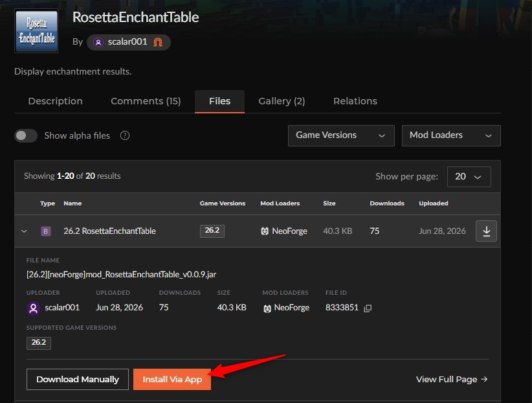Click the Uploaded column header
This screenshot has width=532, height=403.
(x=433, y=203)
